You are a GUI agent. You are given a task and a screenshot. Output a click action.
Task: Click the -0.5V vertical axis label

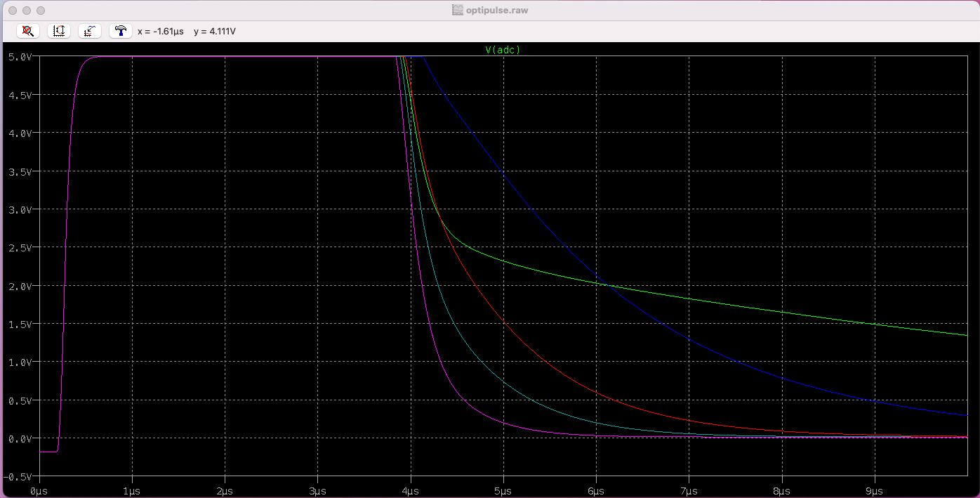click(18, 476)
